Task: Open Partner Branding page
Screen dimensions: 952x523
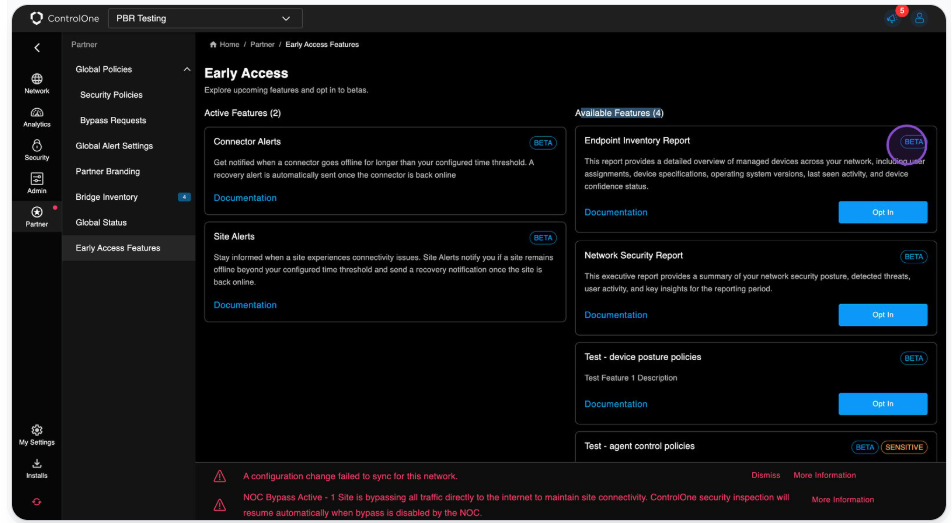Action: pyautogui.click(x=107, y=171)
